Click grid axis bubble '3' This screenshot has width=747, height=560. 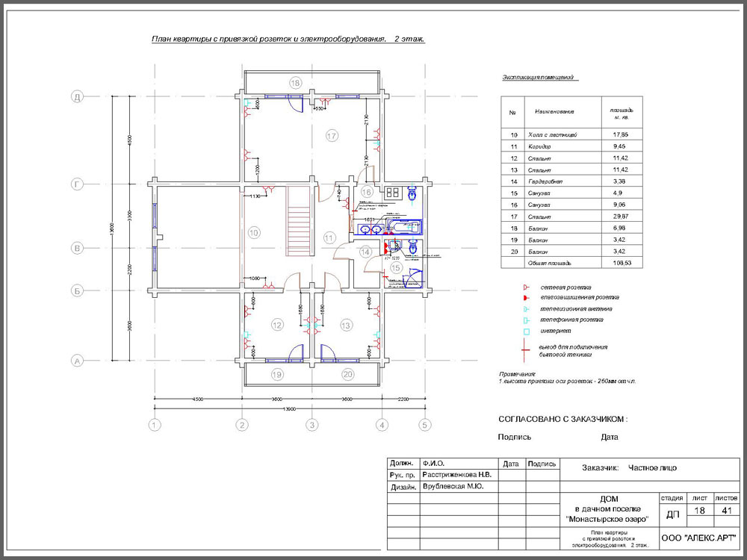311,425
